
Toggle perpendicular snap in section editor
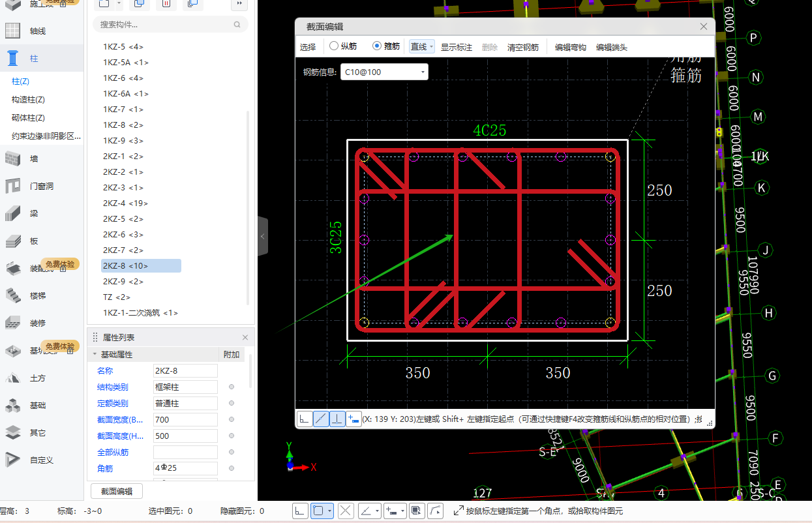click(337, 419)
